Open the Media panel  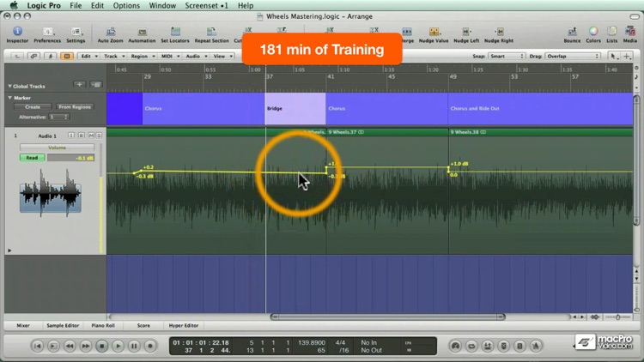[629, 34]
